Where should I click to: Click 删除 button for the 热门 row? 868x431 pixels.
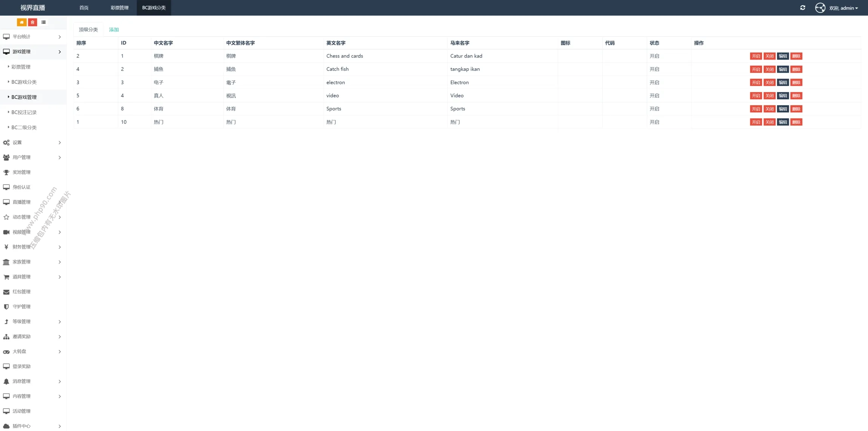click(796, 122)
